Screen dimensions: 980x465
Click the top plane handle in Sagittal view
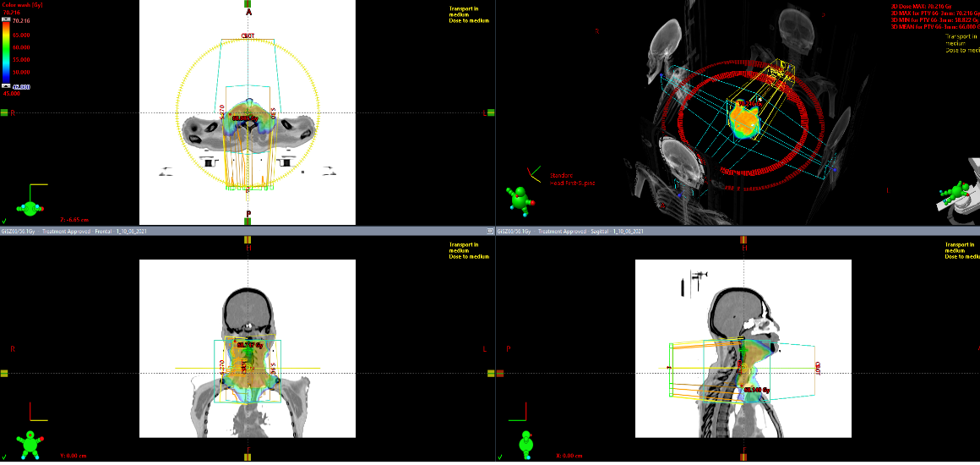[743, 240]
